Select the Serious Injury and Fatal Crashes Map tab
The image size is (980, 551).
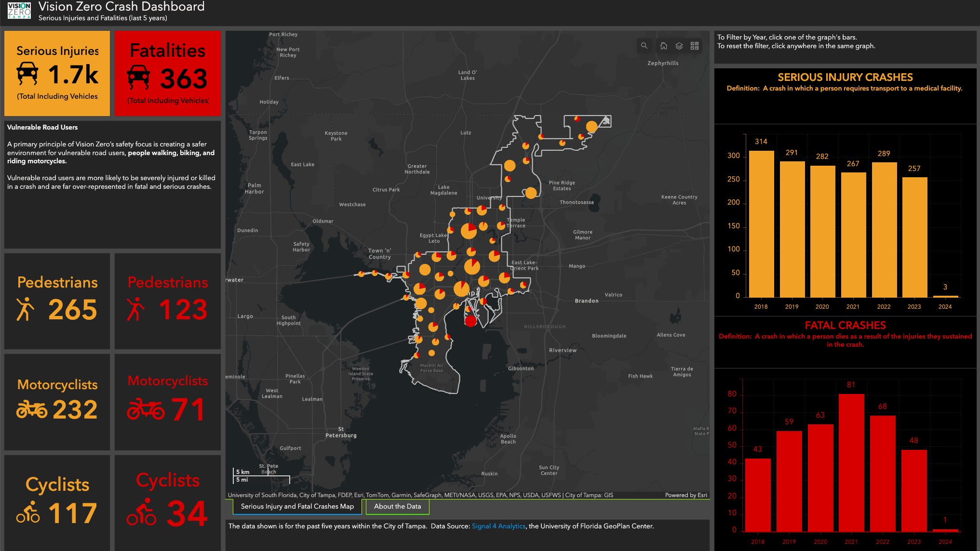[296, 506]
